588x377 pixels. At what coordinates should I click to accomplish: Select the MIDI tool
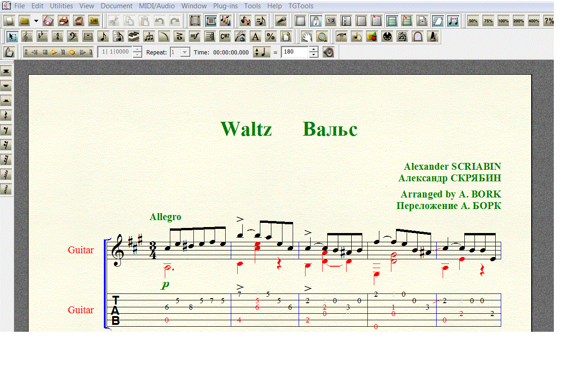pyautogui.click(x=387, y=36)
